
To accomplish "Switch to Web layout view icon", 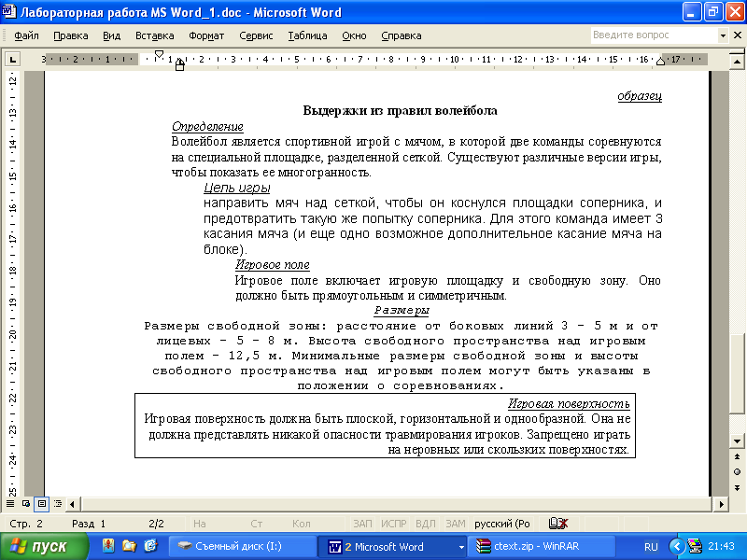I will pos(26,503).
